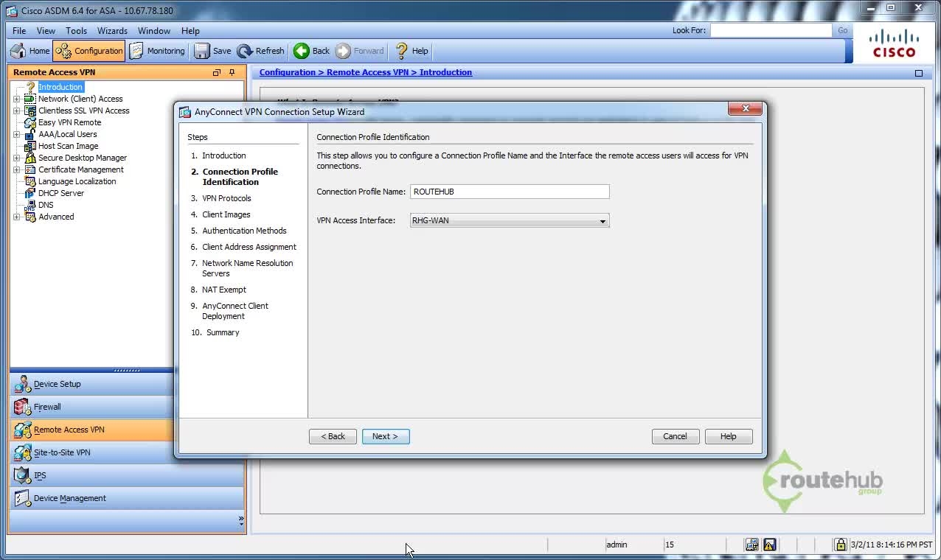Refresh the ASDM configuration

tap(260, 51)
